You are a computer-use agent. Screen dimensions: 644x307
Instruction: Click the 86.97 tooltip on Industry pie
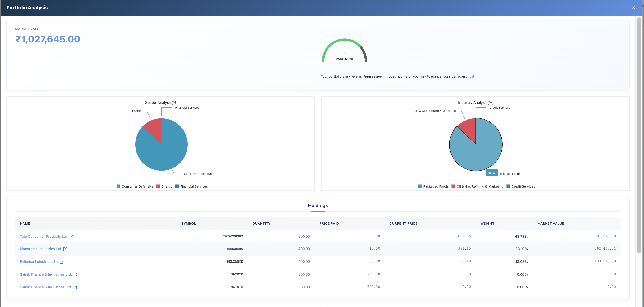pyautogui.click(x=491, y=172)
